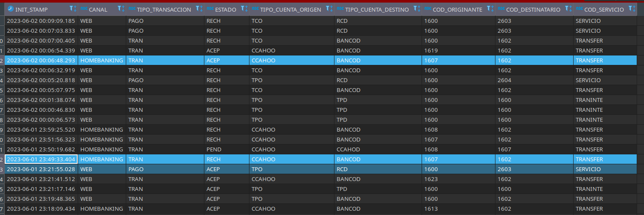Select CCAHOD cell in the 23:50:19.682 row
644x215 pixels.
[x=378, y=149]
